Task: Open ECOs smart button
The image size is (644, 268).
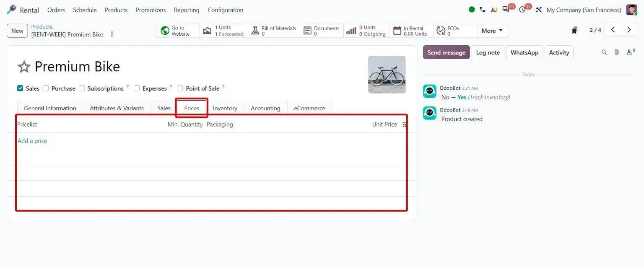Action: pyautogui.click(x=455, y=31)
